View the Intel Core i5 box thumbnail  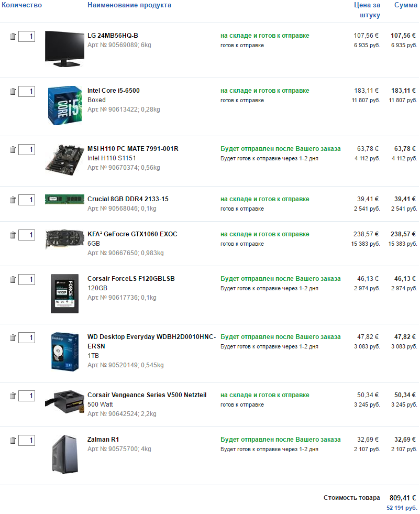tap(65, 105)
